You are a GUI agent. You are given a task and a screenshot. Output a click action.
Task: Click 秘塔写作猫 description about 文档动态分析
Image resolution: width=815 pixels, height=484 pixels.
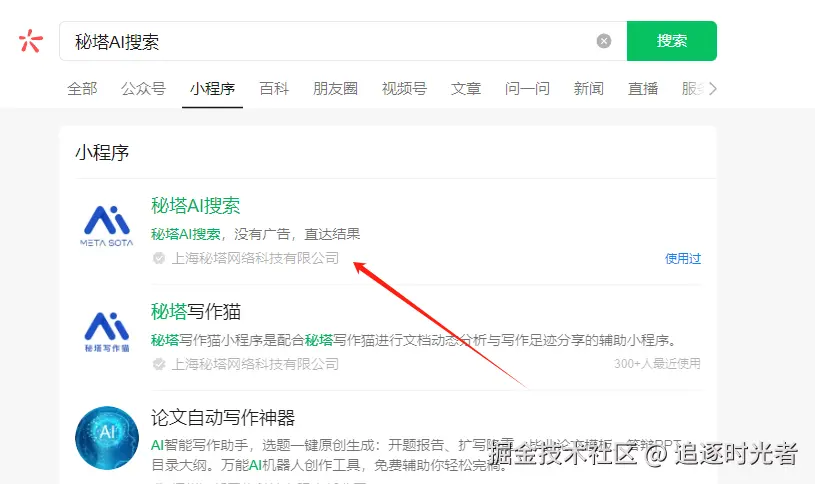coord(415,340)
